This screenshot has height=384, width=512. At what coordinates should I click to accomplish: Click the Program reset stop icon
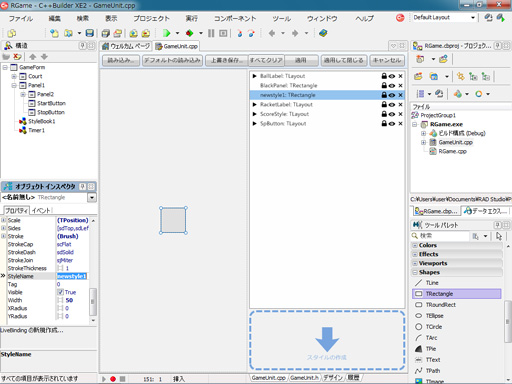click(x=223, y=33)
